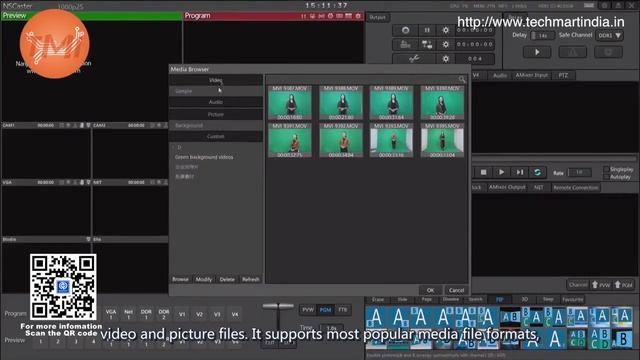640x360 pixels.
Task: Click the circular button right of warning triangle
Action: point(608,52)
